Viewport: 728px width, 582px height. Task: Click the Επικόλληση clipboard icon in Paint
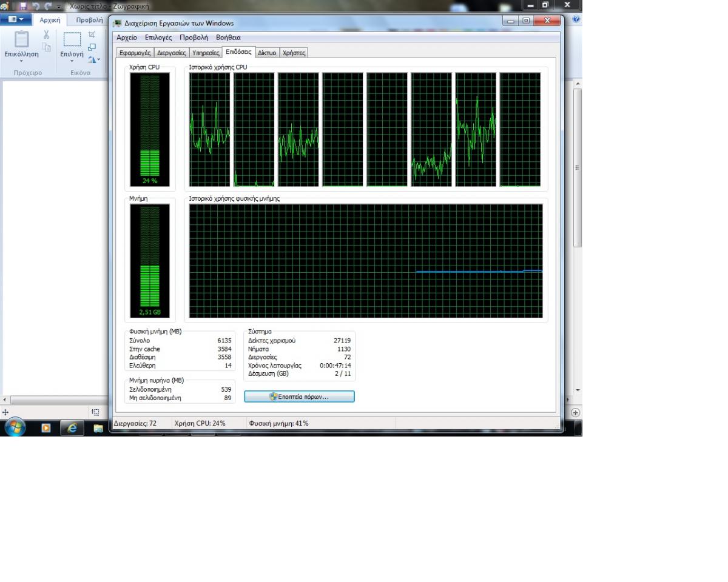tap(21, 39)
